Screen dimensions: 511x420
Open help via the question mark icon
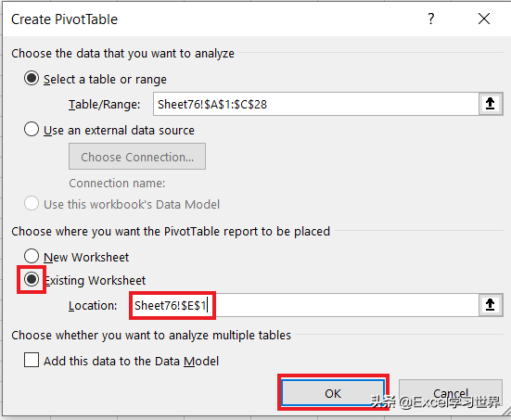(431, 19)
